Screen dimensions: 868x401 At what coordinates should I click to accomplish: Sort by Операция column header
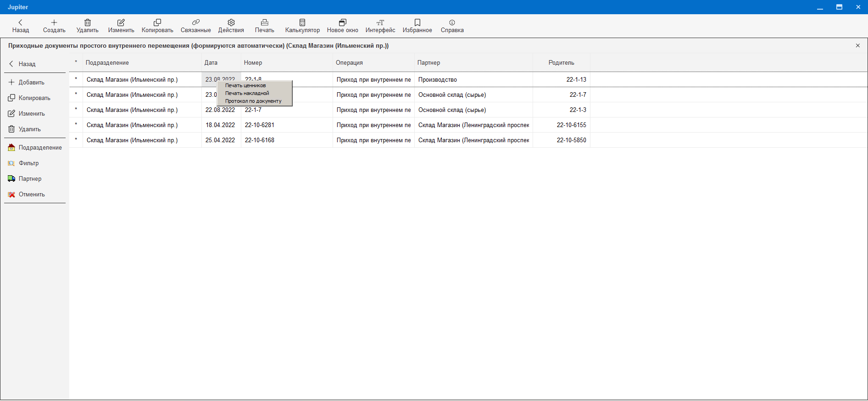tap(373, 63)
